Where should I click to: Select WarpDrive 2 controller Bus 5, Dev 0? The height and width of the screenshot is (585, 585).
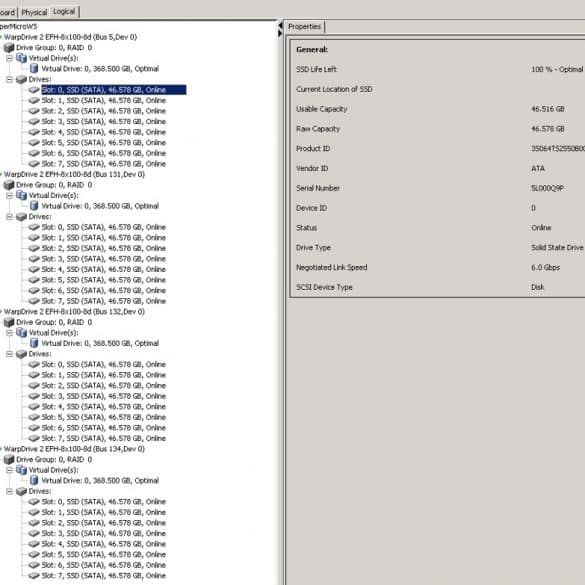click(71, 37)
